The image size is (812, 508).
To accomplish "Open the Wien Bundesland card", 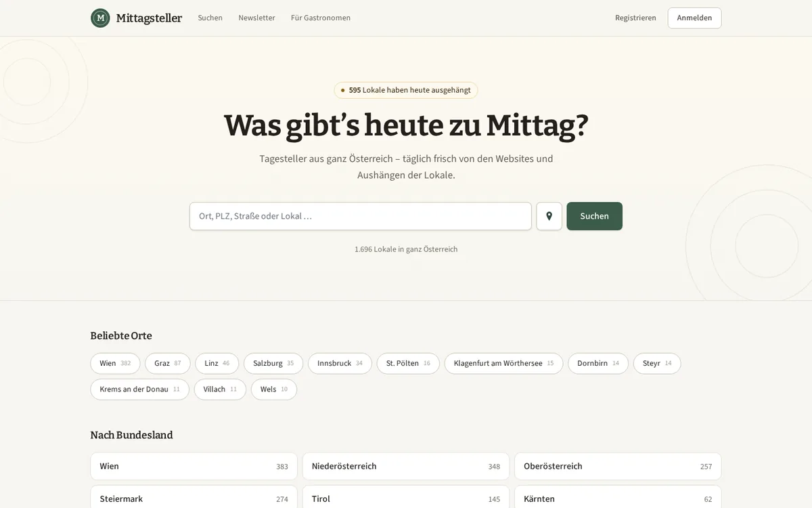I will (x=194, y=466).
